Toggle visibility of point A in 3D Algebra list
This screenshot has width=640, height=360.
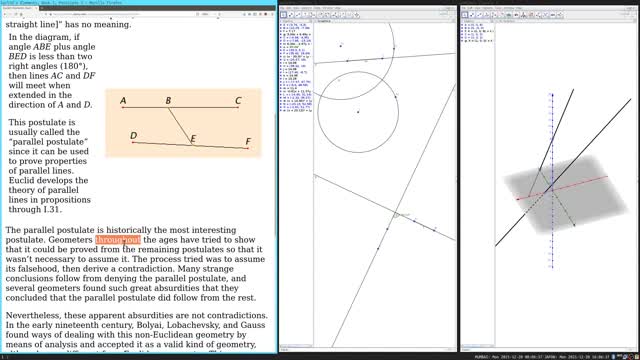pyautogui.click(x=462, y=25)
